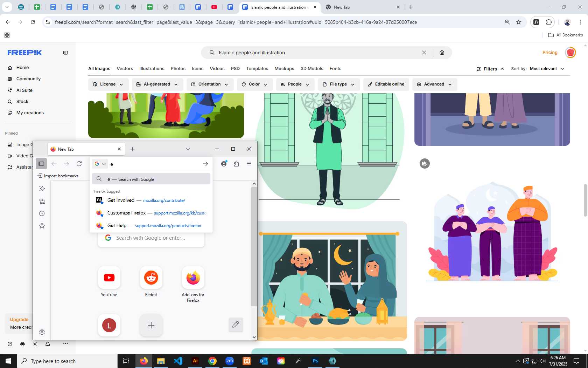Click the Firefox sidebar toggle icon

point(41,164)
